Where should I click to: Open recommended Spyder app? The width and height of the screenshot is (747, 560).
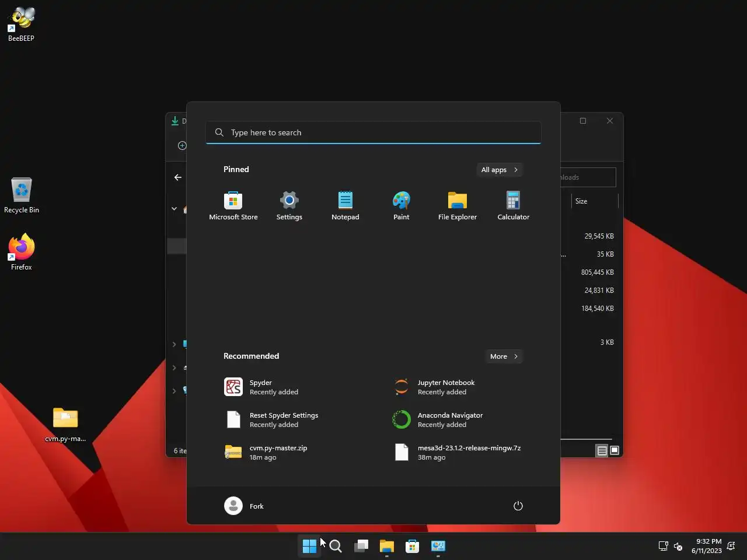click(289, 387)
